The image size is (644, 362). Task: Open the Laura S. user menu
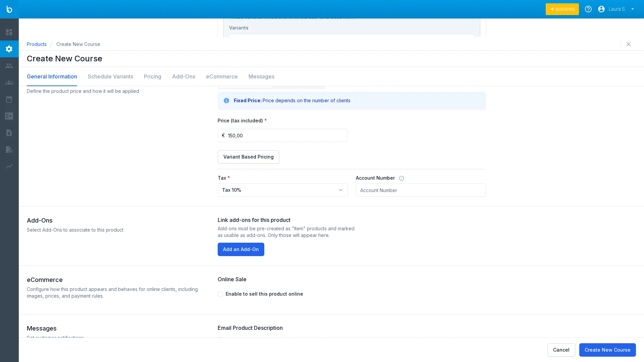click(x=616, y=9)
